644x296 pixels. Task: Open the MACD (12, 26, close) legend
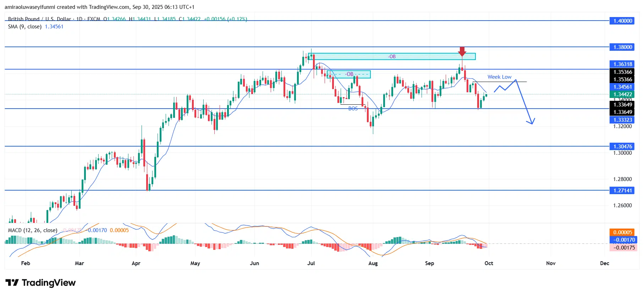pos(33,230)
